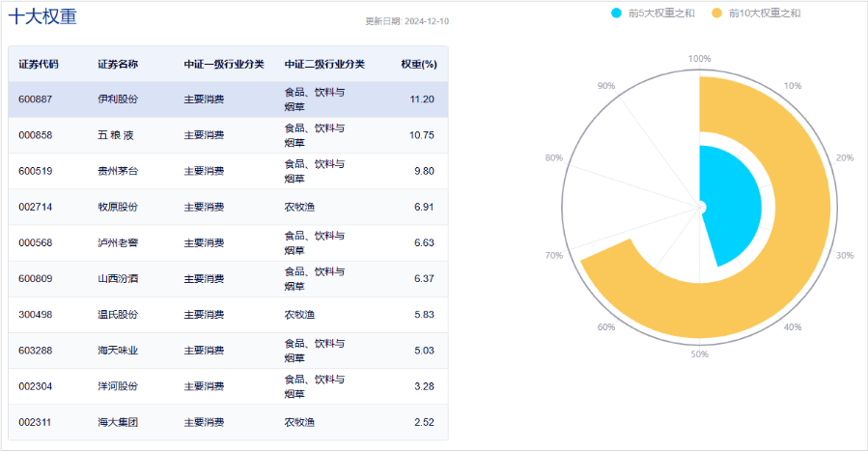868x452 pixels.
Task: Click the cyan legend dot for 前5大权重之和
Action: 616,14
